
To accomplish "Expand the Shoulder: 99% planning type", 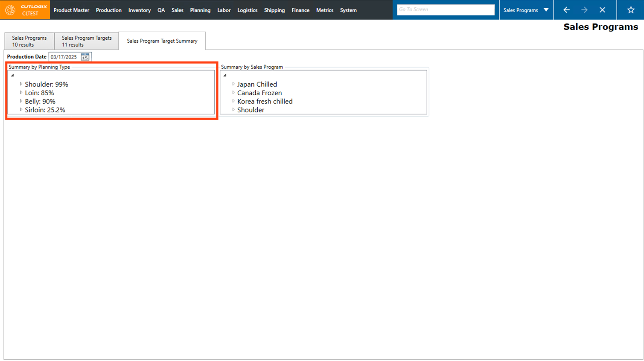I will click(x=21, y=84).
